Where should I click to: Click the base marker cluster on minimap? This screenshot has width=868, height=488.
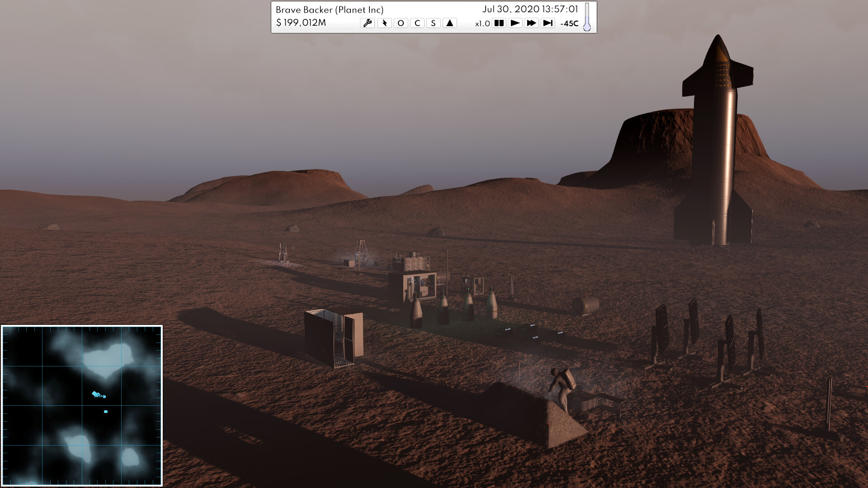[98, 395]
